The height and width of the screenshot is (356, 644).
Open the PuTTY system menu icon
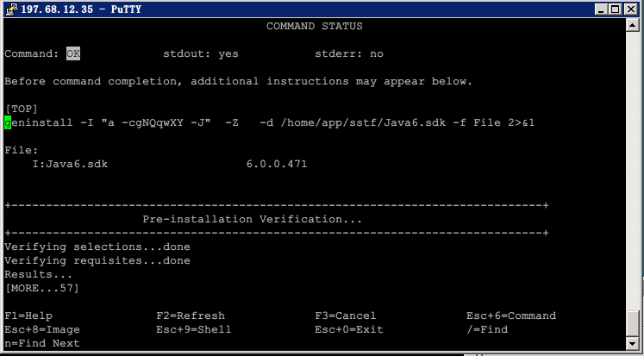pos(9,9)
